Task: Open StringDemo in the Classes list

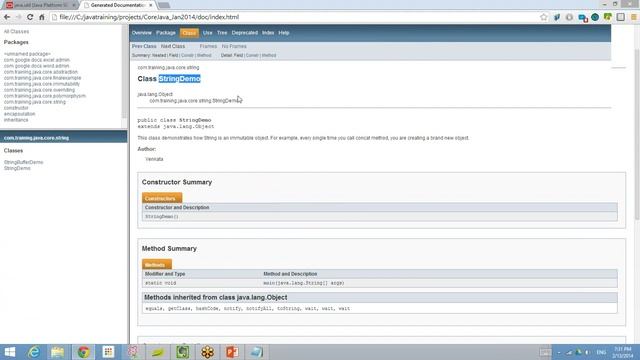Action: click(17, 168)
